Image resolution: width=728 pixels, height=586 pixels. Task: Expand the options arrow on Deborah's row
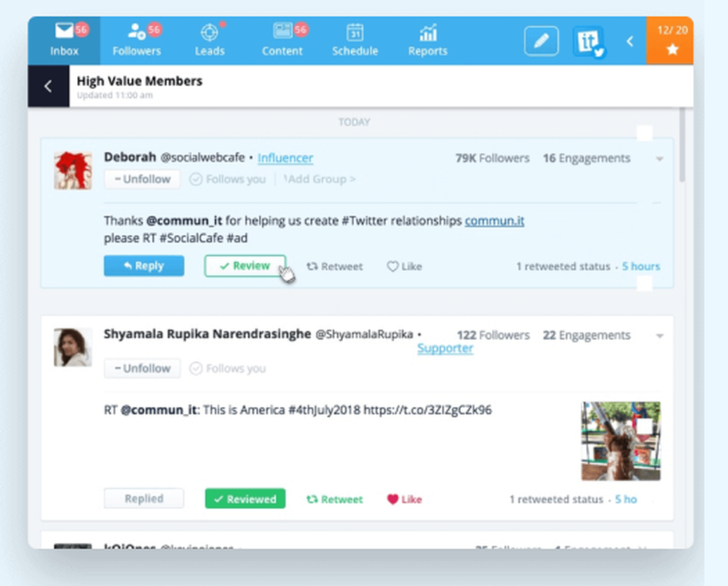tap(660, 158)
